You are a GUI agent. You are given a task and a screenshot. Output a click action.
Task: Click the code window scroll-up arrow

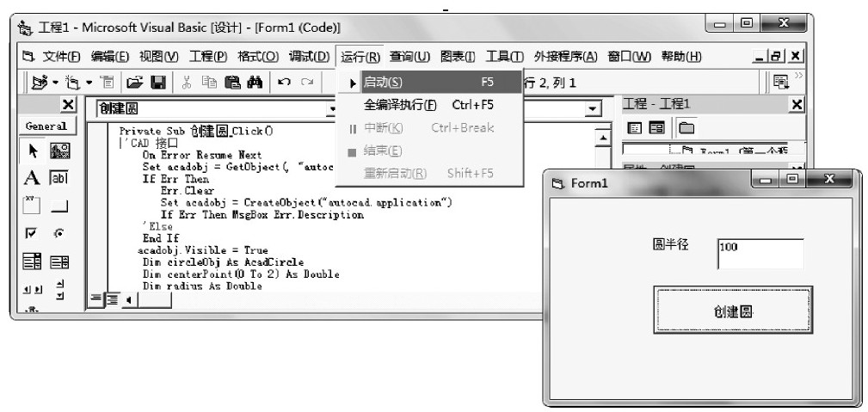(602, 138)
